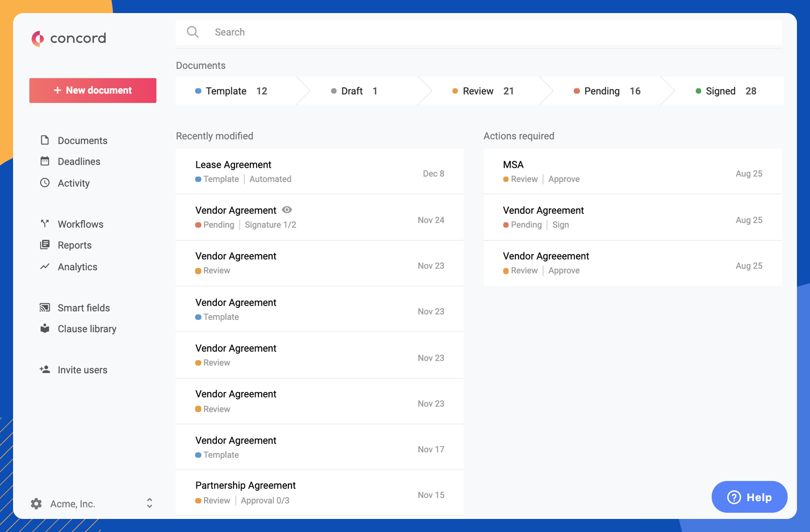810x532 pixels.
Task: Click the Invite users icon
Action: tap(45, 369)
